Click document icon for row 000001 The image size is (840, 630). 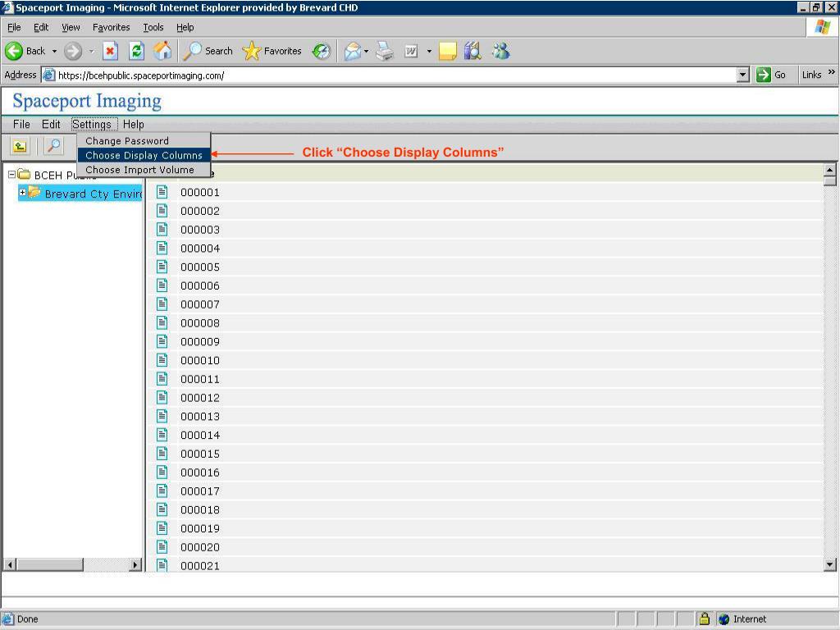(162, 192)
